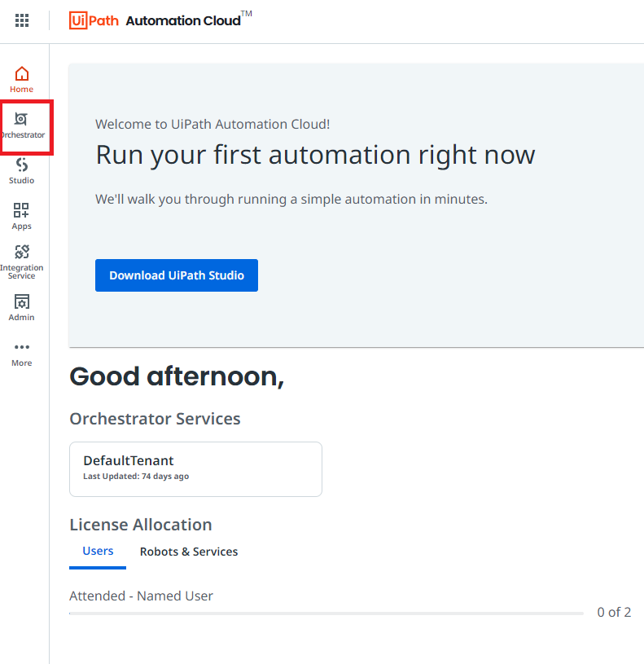Expand the More menu in sidebar
This screenshot has height=664, width=644.
(22, 354)
